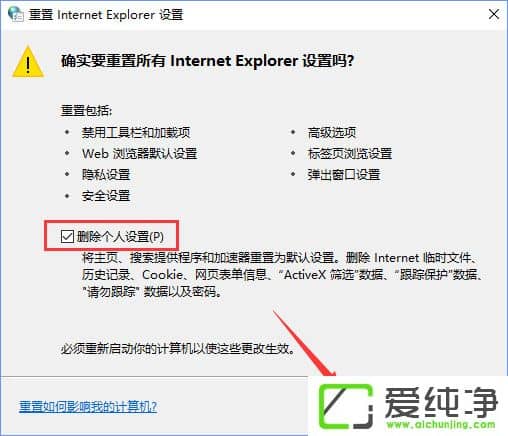Image resolution: width=508 pixels, height=436 pixels.
Task: Click the yellow warning triangle icon
Action: pyautogui.click(x=28, y=62)
